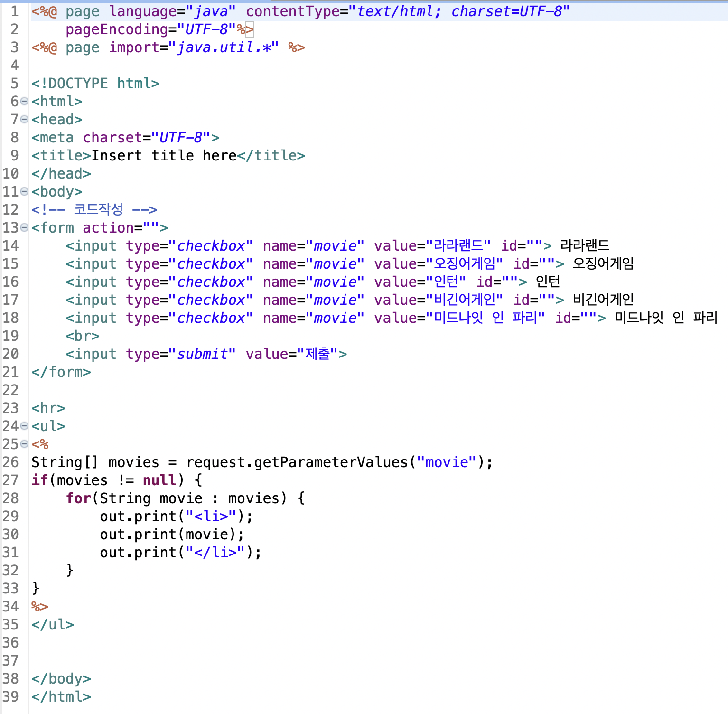Click value "인턴" on line 16
728x714 pixels.
pos(446,282)
